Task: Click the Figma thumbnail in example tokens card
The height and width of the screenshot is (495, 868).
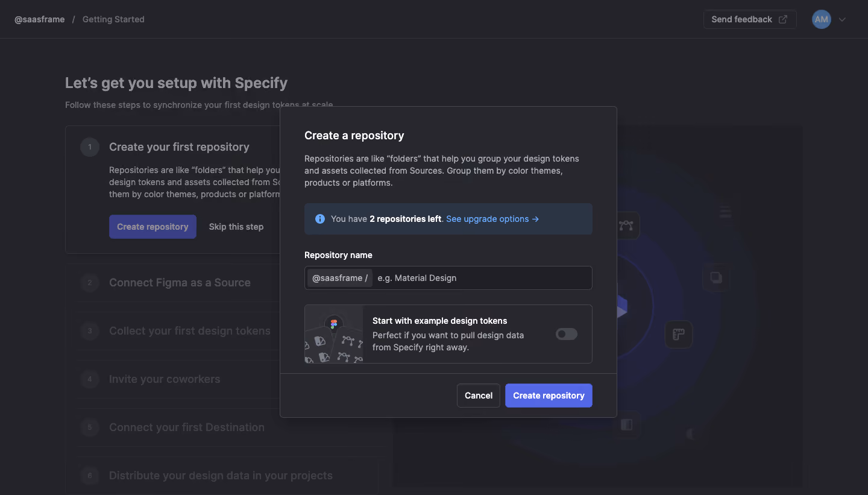Action: pos(334,334)
